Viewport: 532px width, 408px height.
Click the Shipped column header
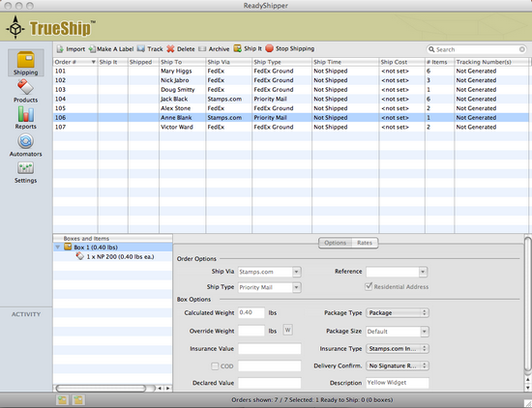click(143, 62)
